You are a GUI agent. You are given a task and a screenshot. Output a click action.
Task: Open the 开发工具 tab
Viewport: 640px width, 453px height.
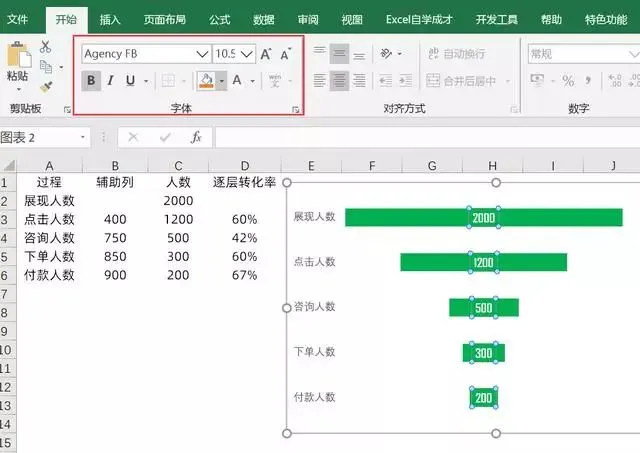pyautogui.click(x=497, y=19)
